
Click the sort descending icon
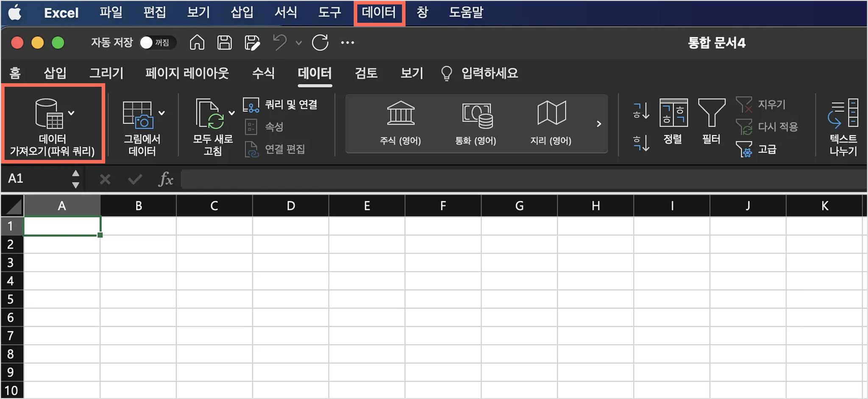pos(641,143)
